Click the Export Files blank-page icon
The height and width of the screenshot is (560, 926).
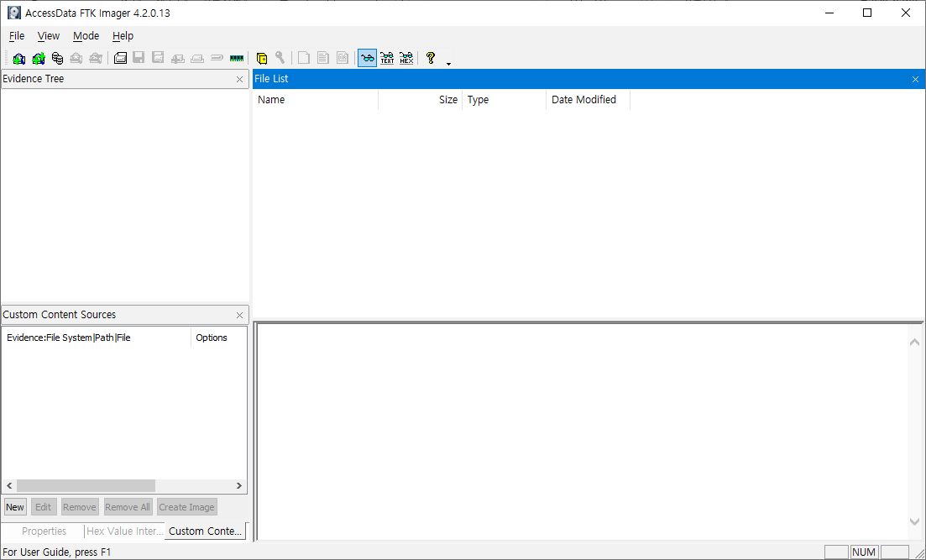[x=304, y=58]
